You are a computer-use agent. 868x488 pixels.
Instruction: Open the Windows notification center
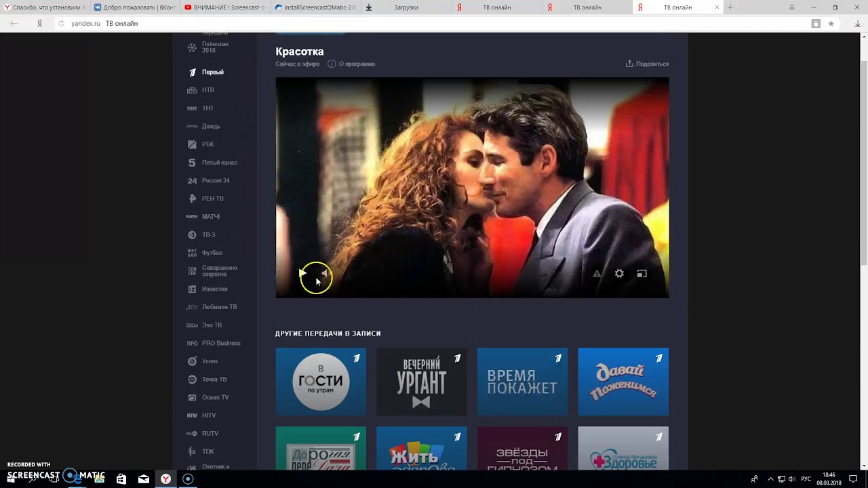853,479
